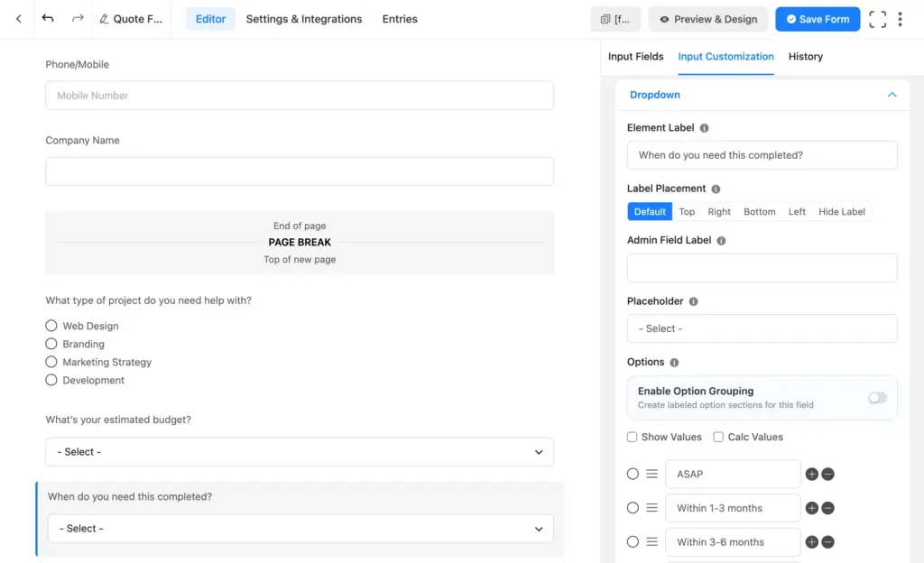
Task: Add an option after Within 1-3 months
Action: coord(812,508)
